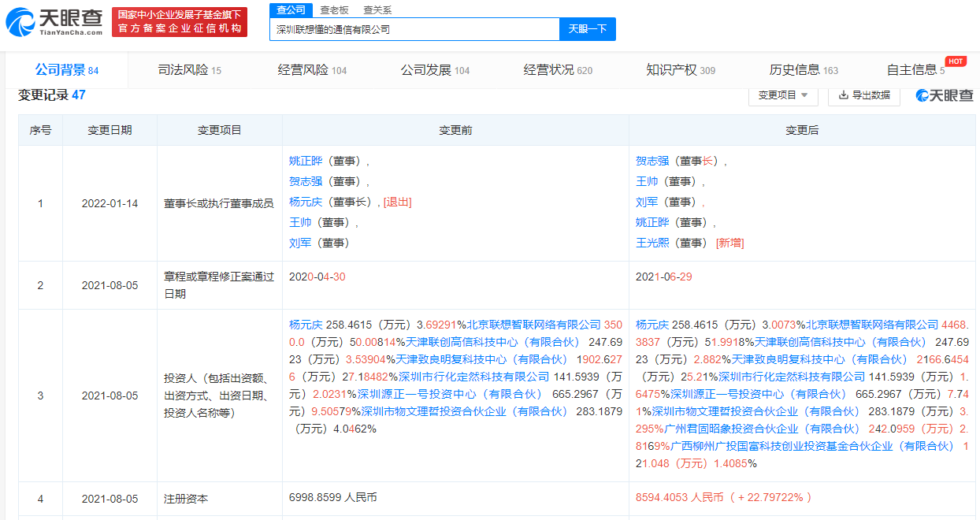The image size is (980, 520).
Task: Open the 经营风险 tab
Action: pyautogui.click(x=312, y=70)
